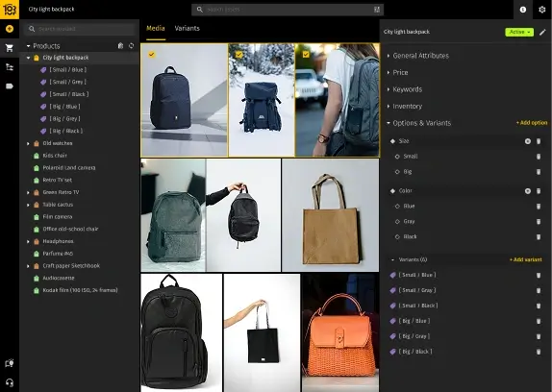The width and height of the screenshot is (552, 392).
Task: Delete the Small size value
Action: [539, 157]
